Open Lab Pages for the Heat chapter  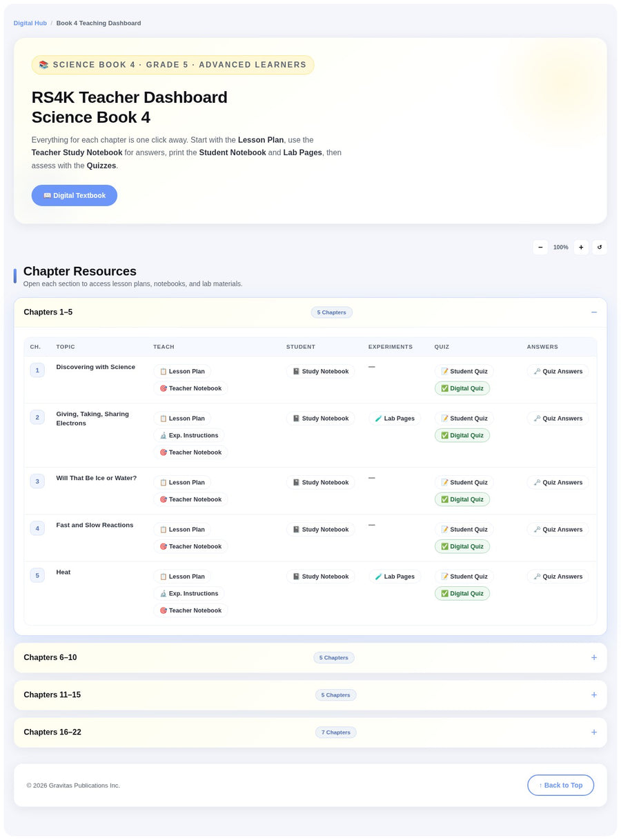395,576
